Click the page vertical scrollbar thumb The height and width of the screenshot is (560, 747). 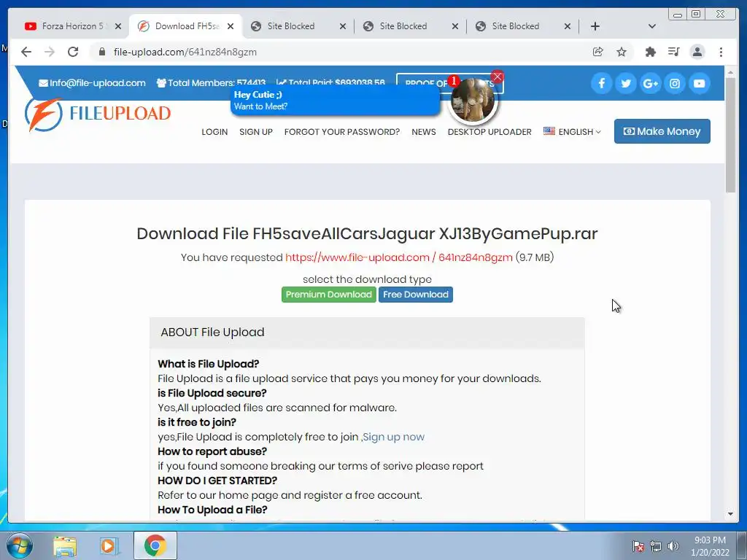tap(730, 134)
